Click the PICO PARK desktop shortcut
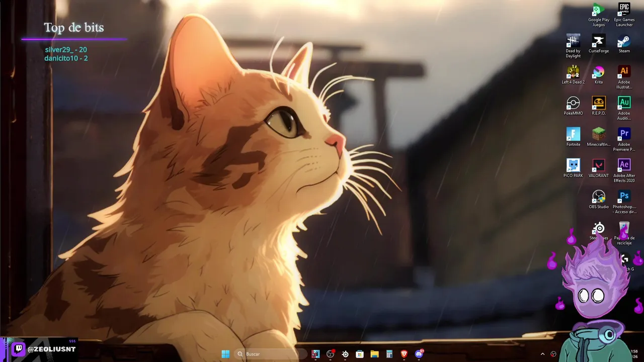This screenshot has height=362, width=644. point(573,168)
